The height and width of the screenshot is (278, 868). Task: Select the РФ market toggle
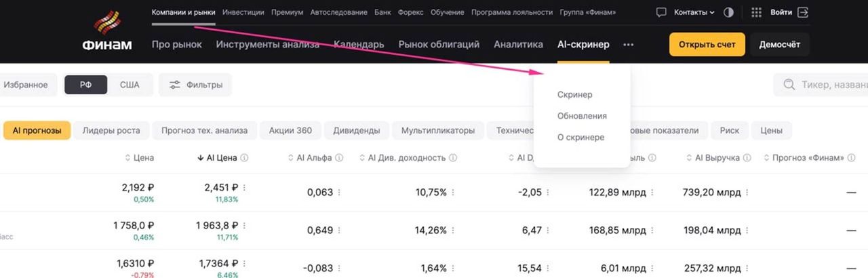pos(85,85)
